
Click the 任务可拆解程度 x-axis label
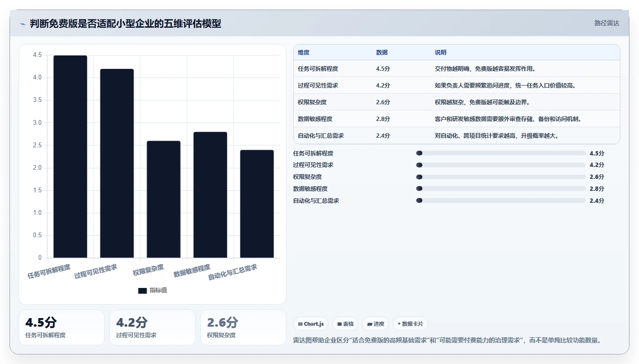[49, 271]
